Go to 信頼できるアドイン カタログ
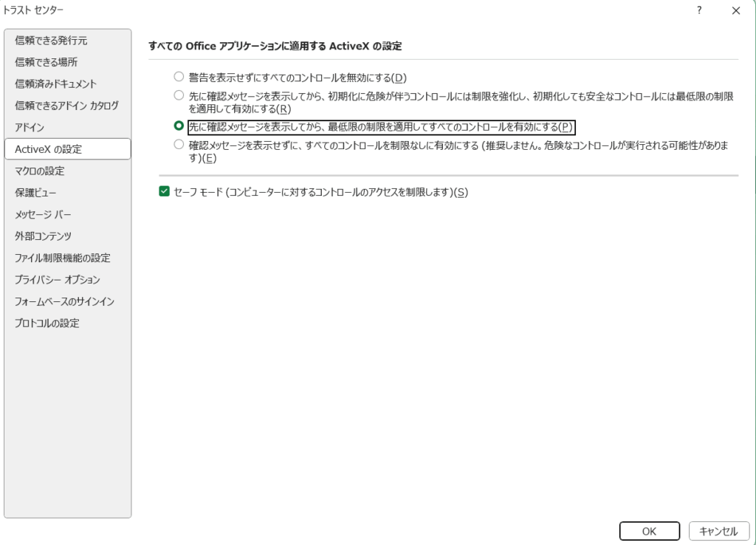This screenshot has height=545, width=756. 66,106
